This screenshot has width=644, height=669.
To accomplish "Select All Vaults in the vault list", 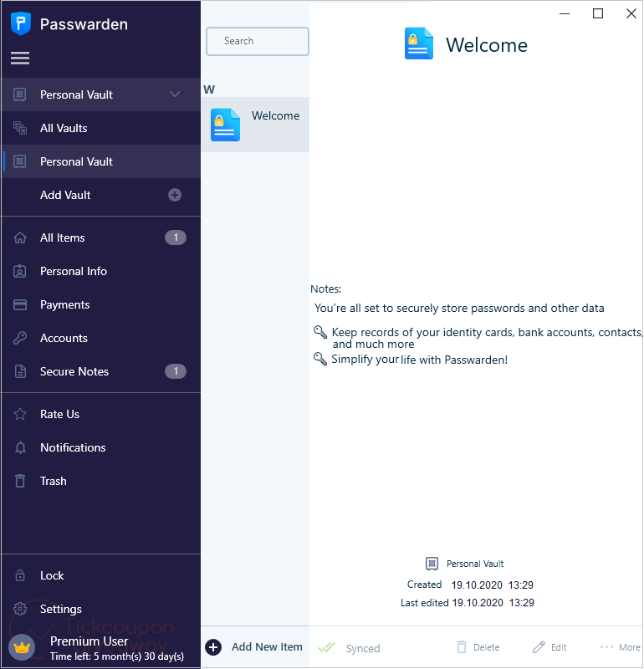I will pos(101,128).
